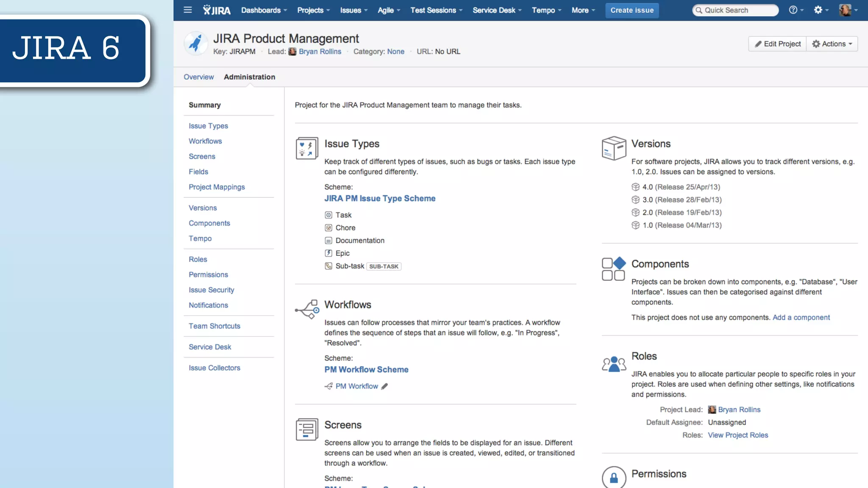Click the Screens section icon
This screenshot has width=868, height=488.
click(307, 429)
